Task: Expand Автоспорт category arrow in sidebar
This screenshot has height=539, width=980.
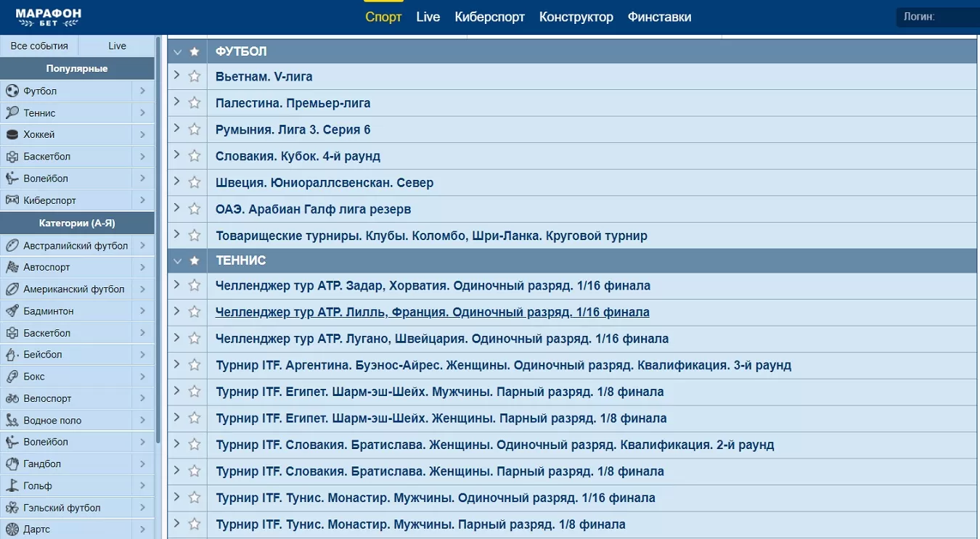Action: click(142, 267)
